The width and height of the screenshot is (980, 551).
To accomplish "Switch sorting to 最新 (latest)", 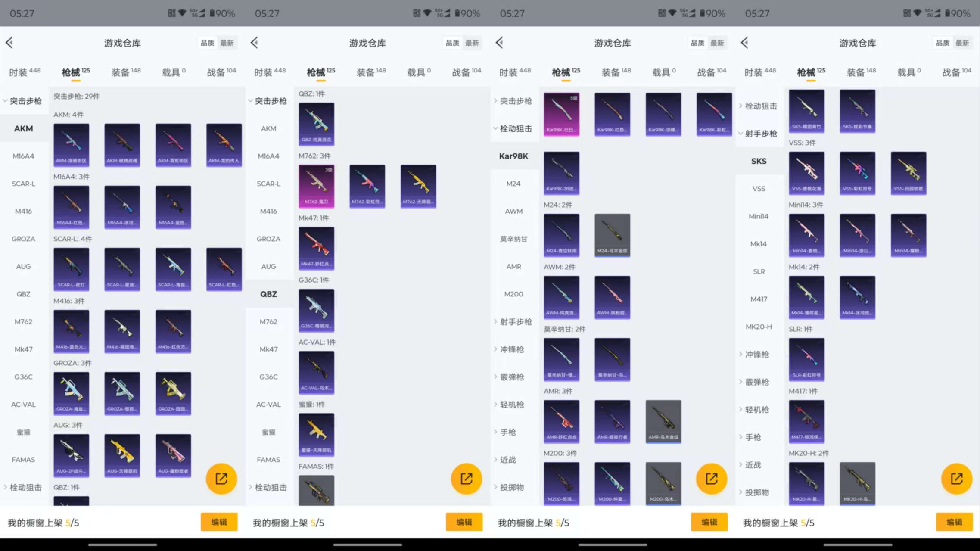I will tap(228, 43).
